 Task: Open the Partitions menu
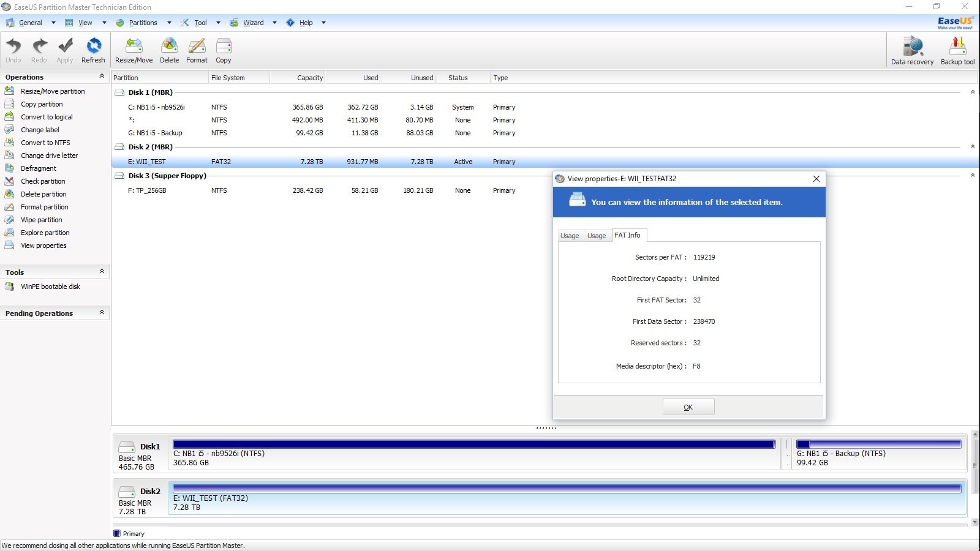[x=143, y=23]
